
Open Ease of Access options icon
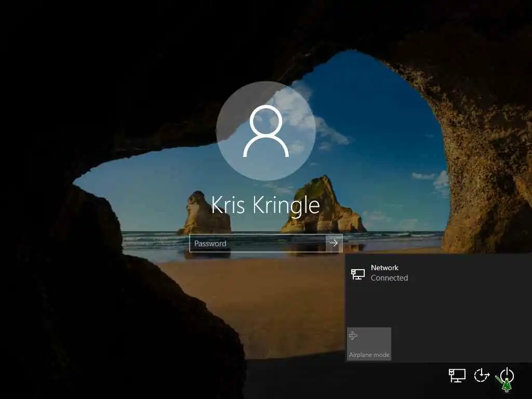tap(482, 375)
